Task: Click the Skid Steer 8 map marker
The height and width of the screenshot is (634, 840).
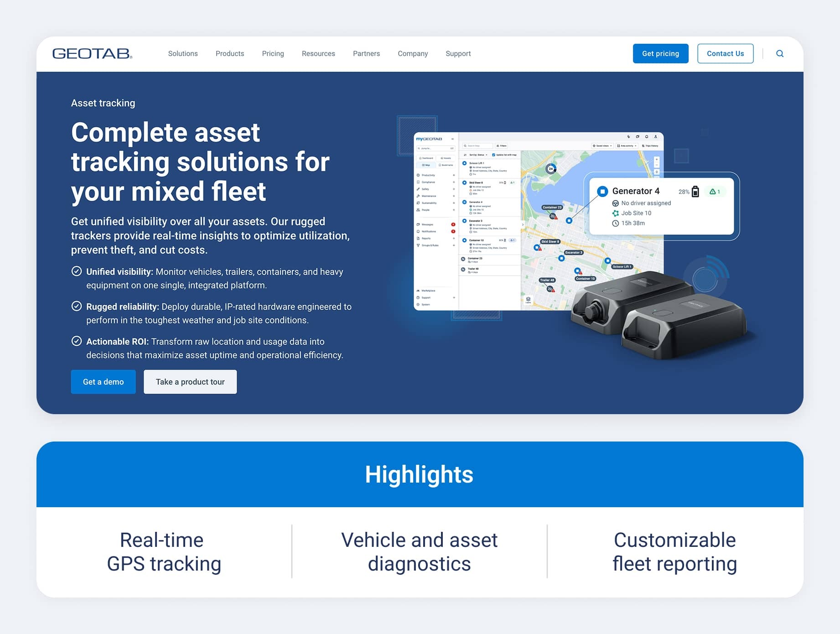Action: click(537, 248)
